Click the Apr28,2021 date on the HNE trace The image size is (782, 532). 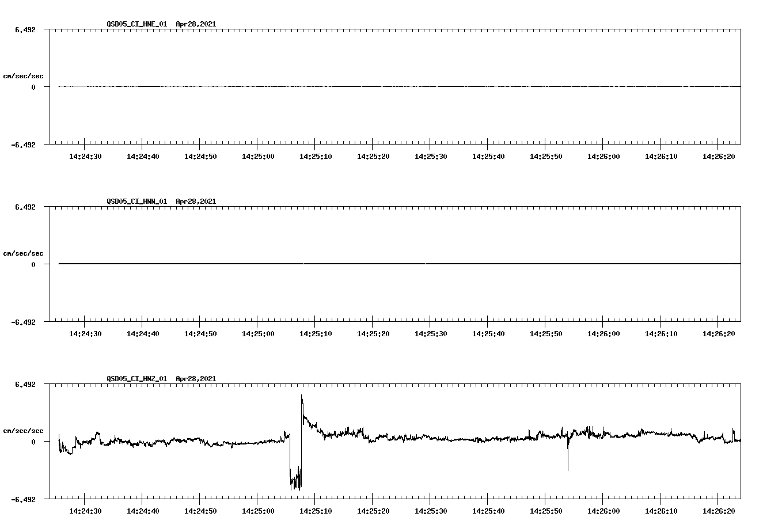[x=195, y=24]
